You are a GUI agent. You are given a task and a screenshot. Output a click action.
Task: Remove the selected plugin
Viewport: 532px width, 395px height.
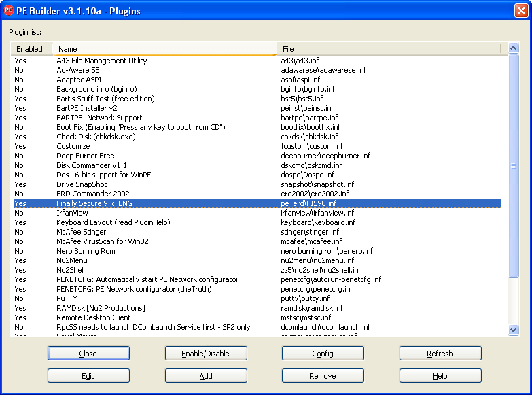[x=323, y=376]
